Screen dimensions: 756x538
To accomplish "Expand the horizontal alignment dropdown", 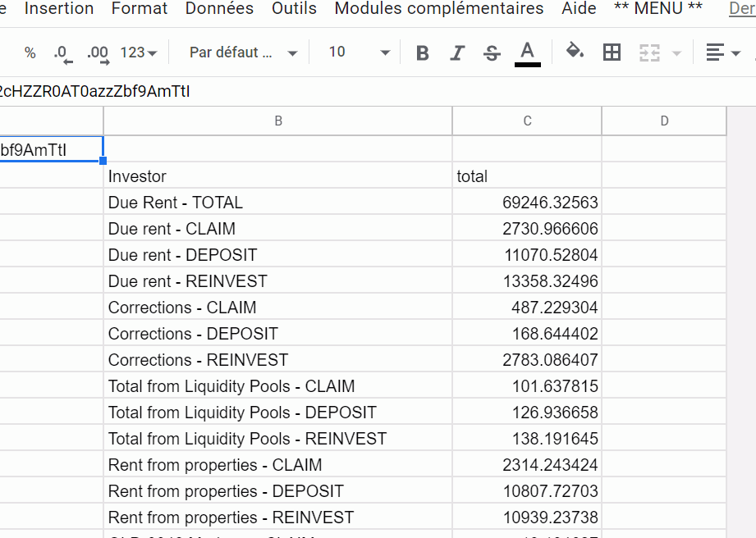I will pos(723,53).
